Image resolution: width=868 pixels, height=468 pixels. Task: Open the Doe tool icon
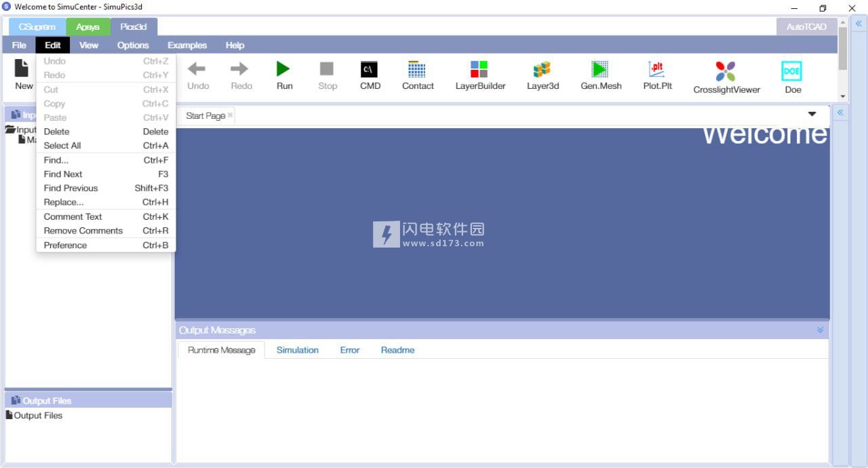click(791, 72)
